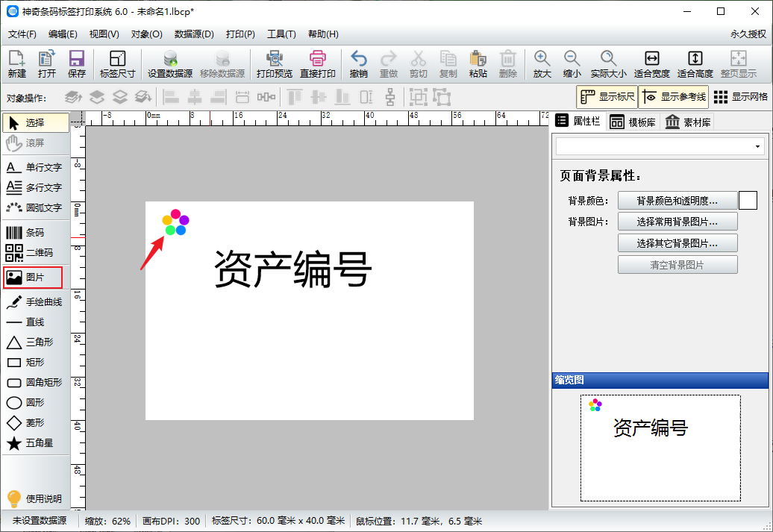Click the 打印预览 print preview icon
The width and height of the screenshot is (773, 532).
(274, 64)
